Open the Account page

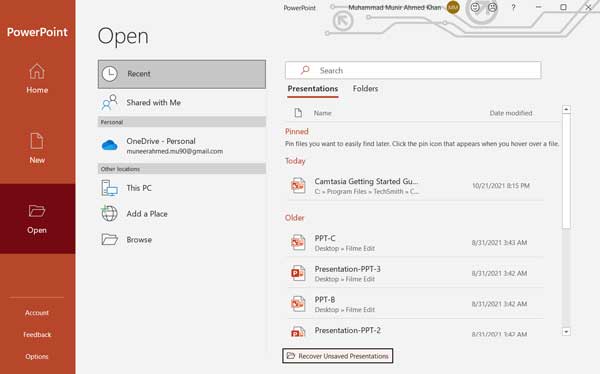[37, 313]
